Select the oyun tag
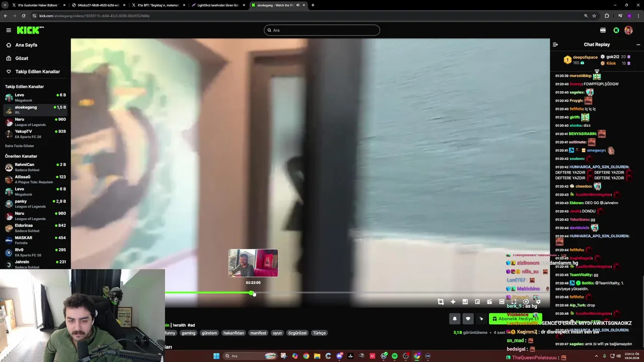 pyautogui.click(x=277, y=333)
